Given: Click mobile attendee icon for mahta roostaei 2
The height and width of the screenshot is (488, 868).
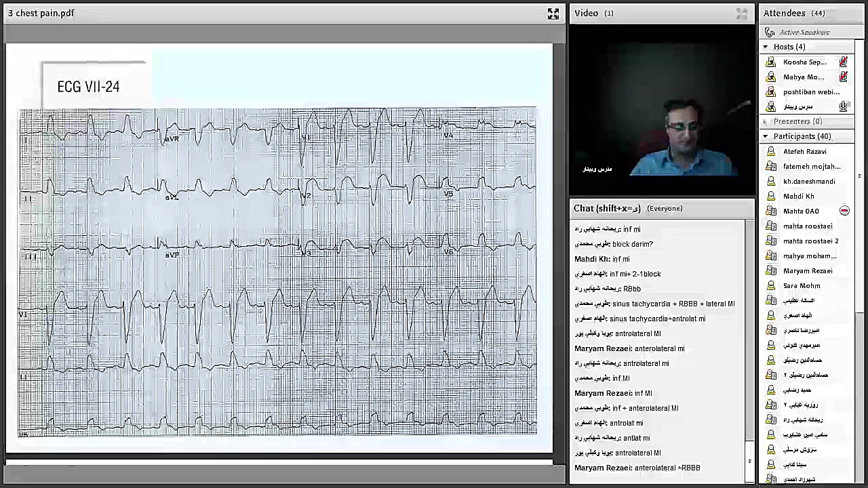Looking at the screenshot, I should [x=770, y=241].
